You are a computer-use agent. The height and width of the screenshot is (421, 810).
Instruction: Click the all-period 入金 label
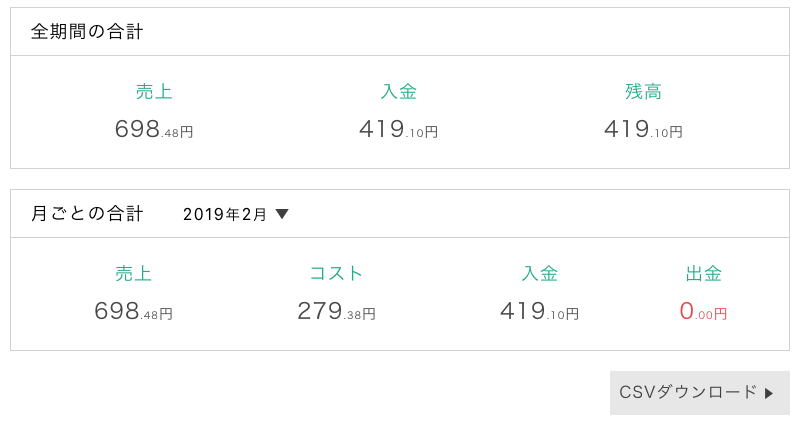399,91
